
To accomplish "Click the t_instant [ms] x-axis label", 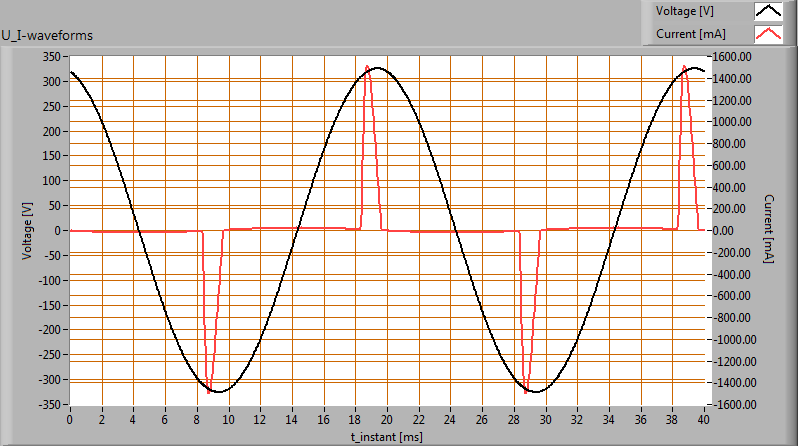I will click(x=385, y=436).
